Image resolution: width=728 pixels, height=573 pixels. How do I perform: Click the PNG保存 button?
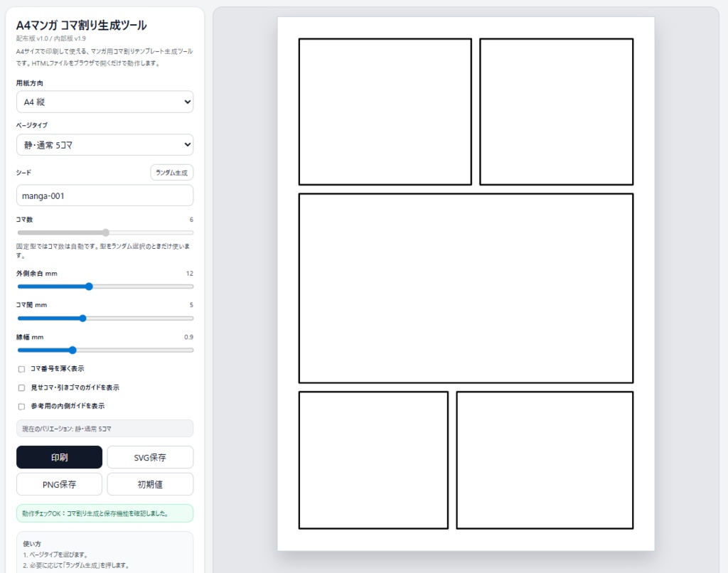(60, 484)
